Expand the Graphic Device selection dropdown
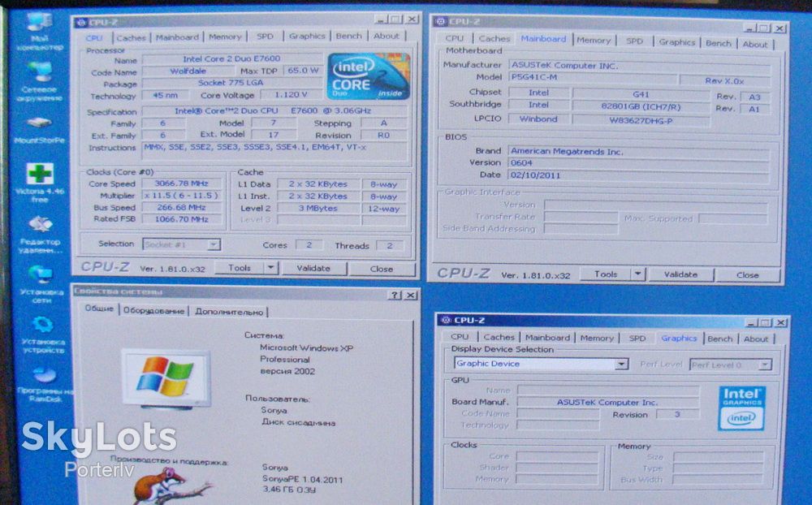Viewport: 812px width, 505px height. [x=621, y=364]
